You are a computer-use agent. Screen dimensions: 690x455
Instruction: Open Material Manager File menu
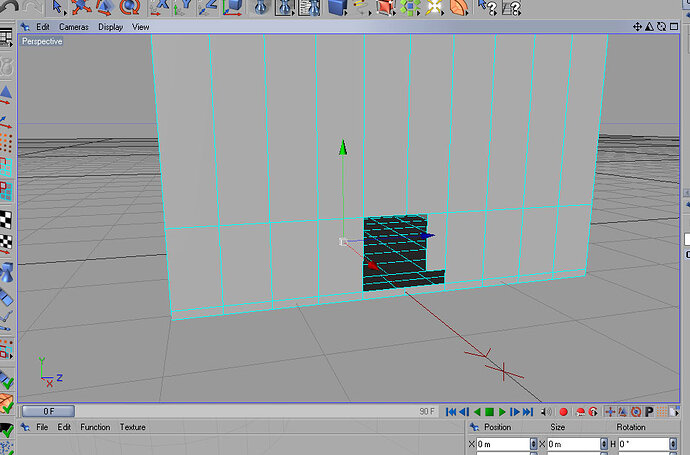[x=42, y=427]
